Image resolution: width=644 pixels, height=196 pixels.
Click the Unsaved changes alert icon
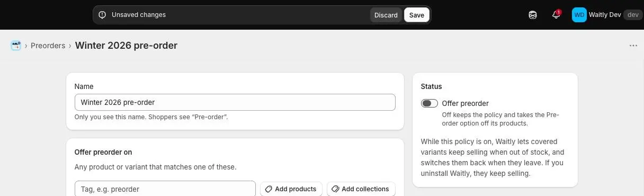click(102, 15)
